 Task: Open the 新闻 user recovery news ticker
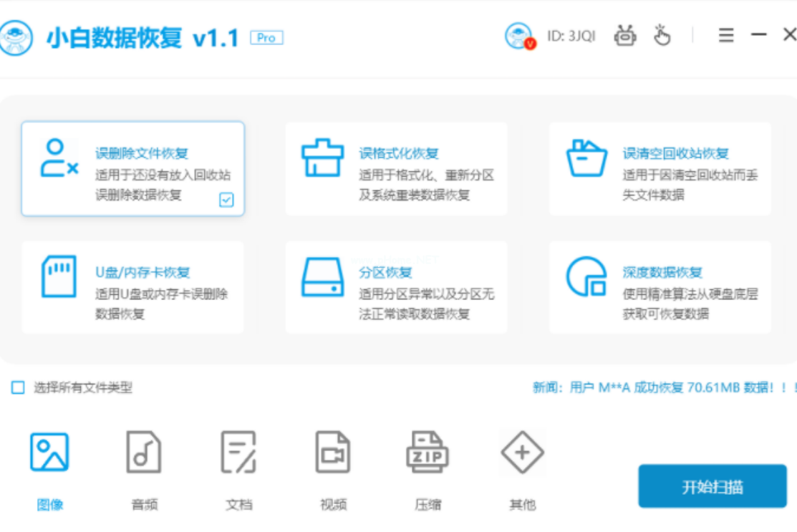665,387
